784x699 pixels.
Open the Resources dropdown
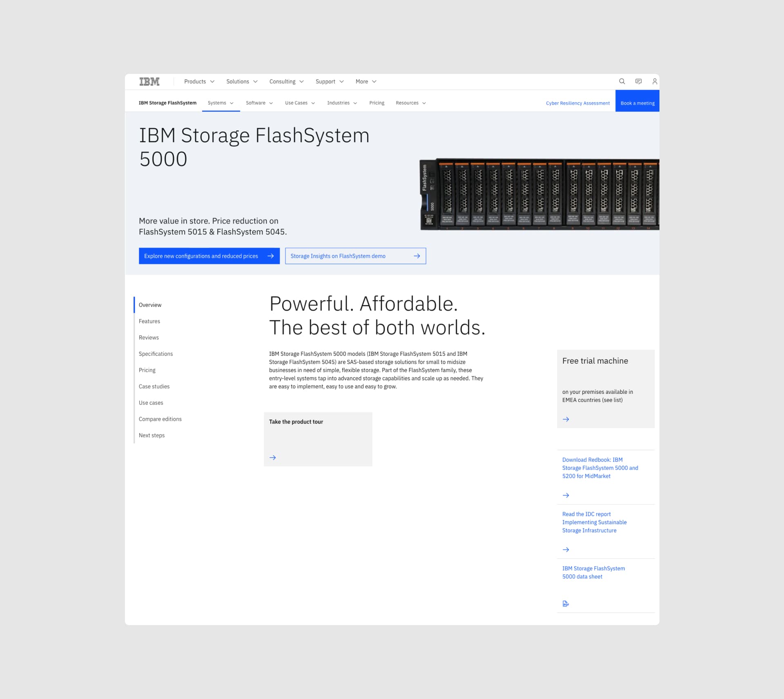411,103
